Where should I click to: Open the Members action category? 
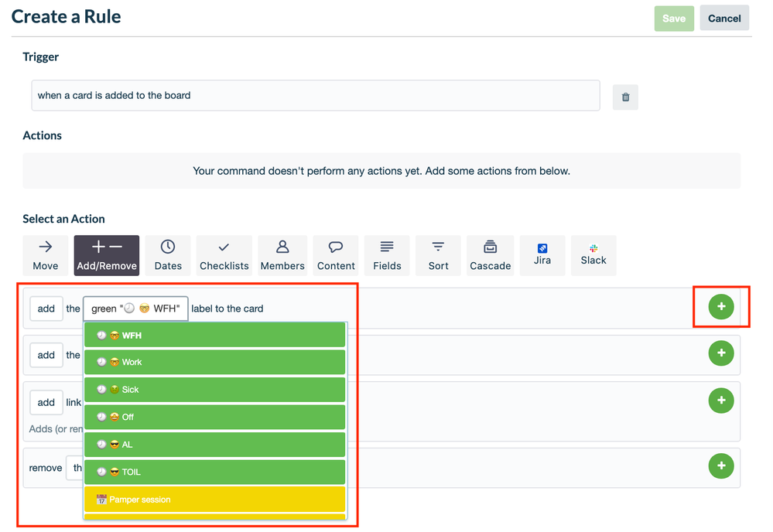pyautogui.click(x=282, y=255)
